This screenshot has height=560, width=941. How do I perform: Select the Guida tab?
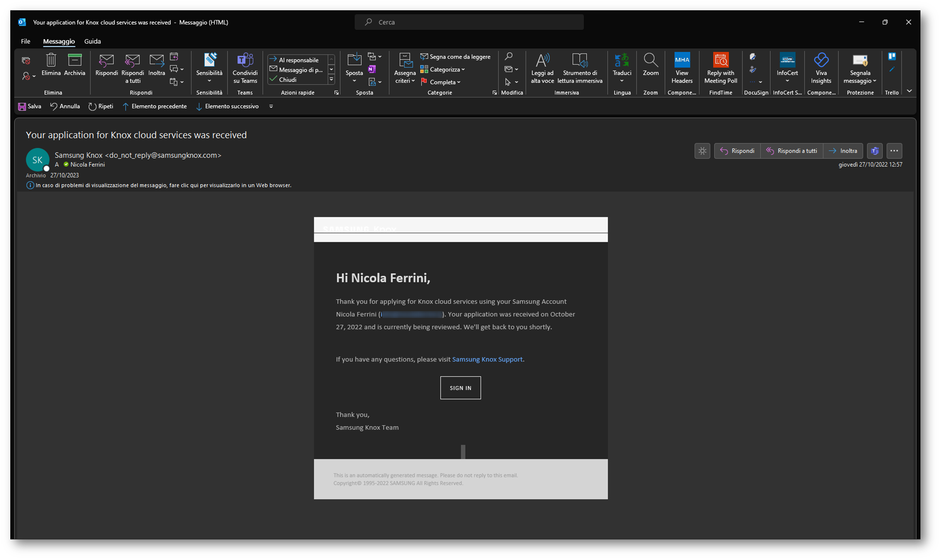coord(93,42)
